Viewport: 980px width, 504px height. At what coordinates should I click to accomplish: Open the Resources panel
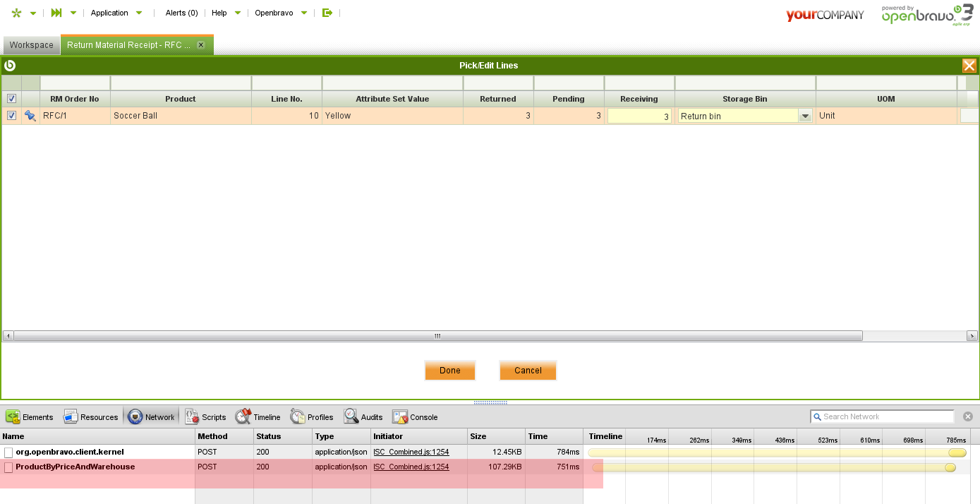(91, 417)
